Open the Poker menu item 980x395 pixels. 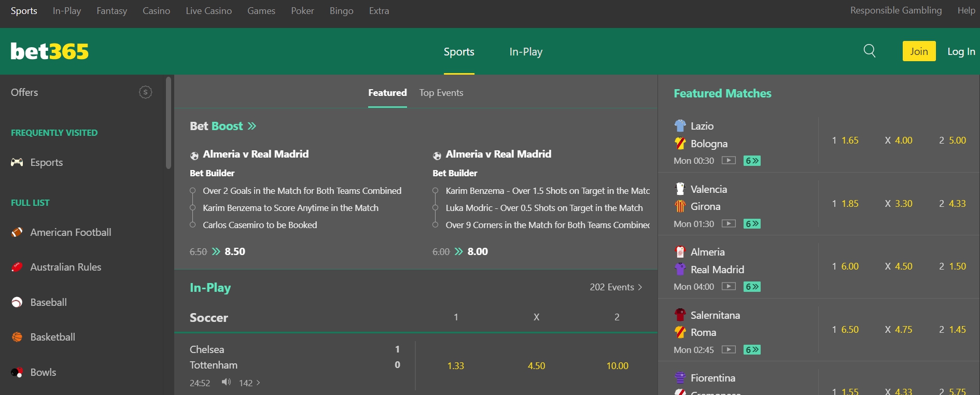(x=302, y=10)
